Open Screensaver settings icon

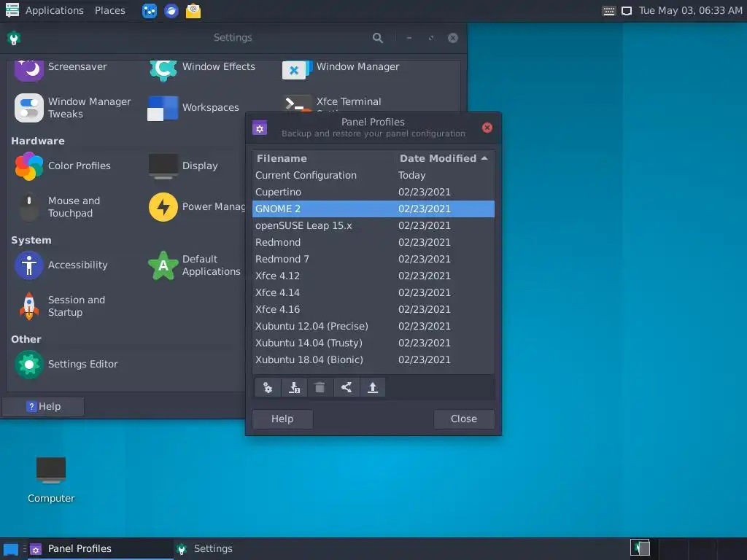click(x=29, y=69)
